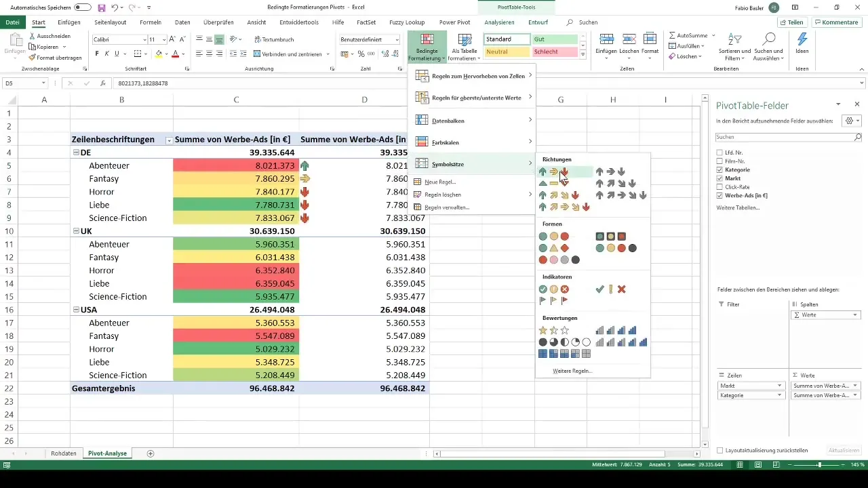Select the three stars rating icon set
This screenshot has width=868, height=488.
click(553, 331)
